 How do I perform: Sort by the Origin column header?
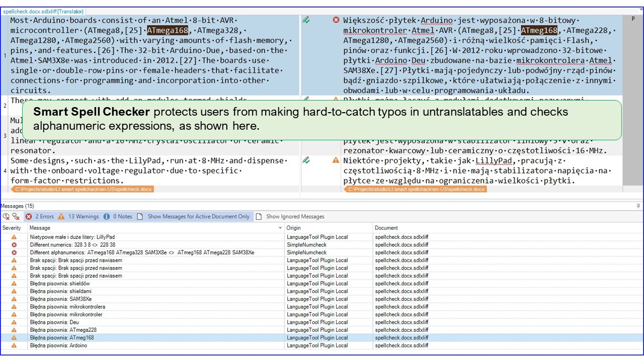coord(294,228)
